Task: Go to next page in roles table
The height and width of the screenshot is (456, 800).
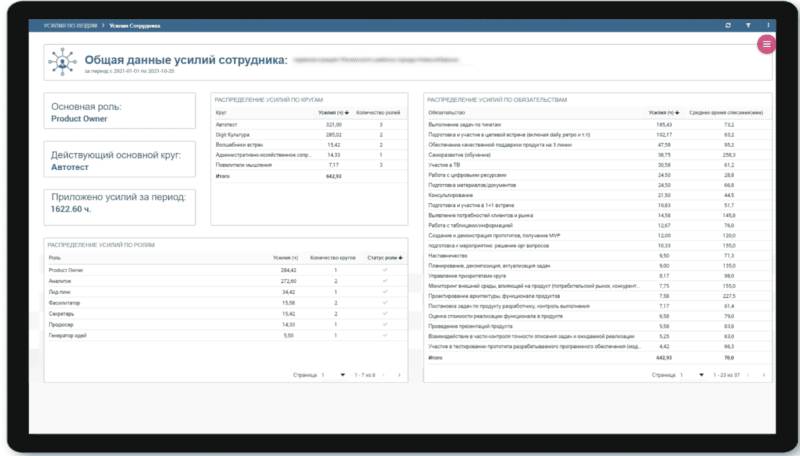Action: 398,375
